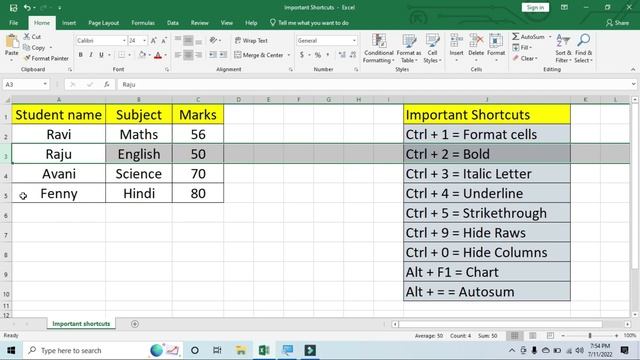Click the Insert cells icon

click(x=456, y=41)
